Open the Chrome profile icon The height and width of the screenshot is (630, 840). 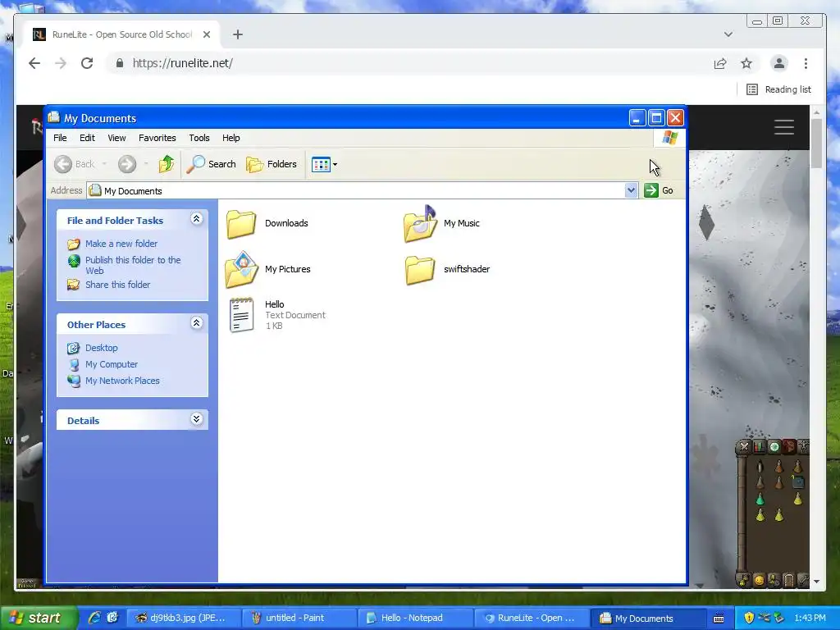click(x=779, y=63)
